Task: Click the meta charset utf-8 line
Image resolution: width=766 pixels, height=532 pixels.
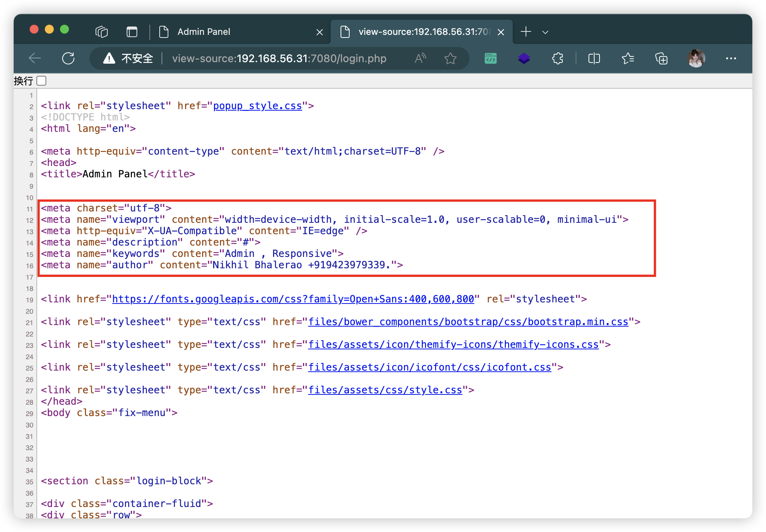Action: coord(106,208)
